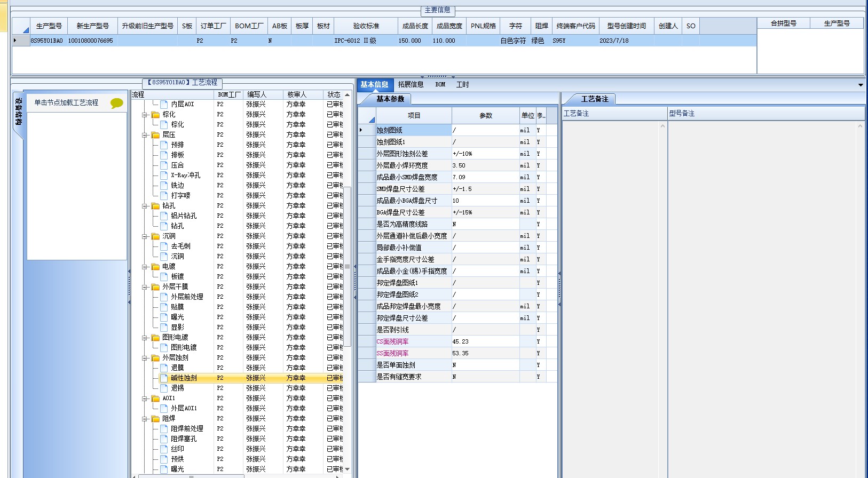
Task: Click the 丝印 document icon
Action: (x=164, y=449)
